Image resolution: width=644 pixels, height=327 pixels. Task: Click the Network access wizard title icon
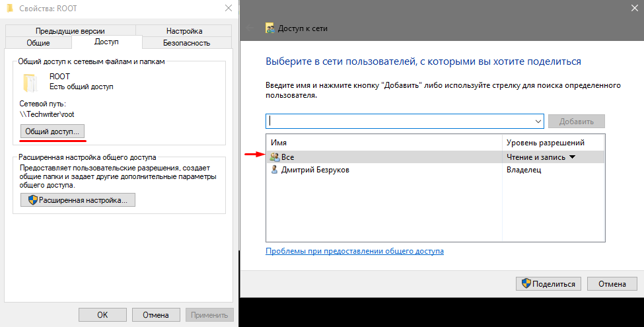pyautogui.click(x=269, y=28)
